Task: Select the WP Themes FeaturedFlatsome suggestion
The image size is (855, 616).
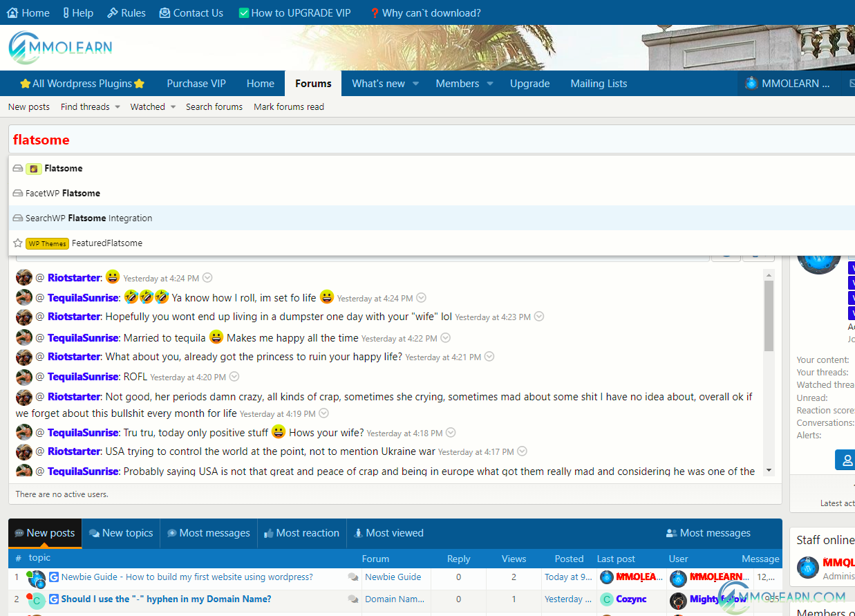Action: click(432, 243)
